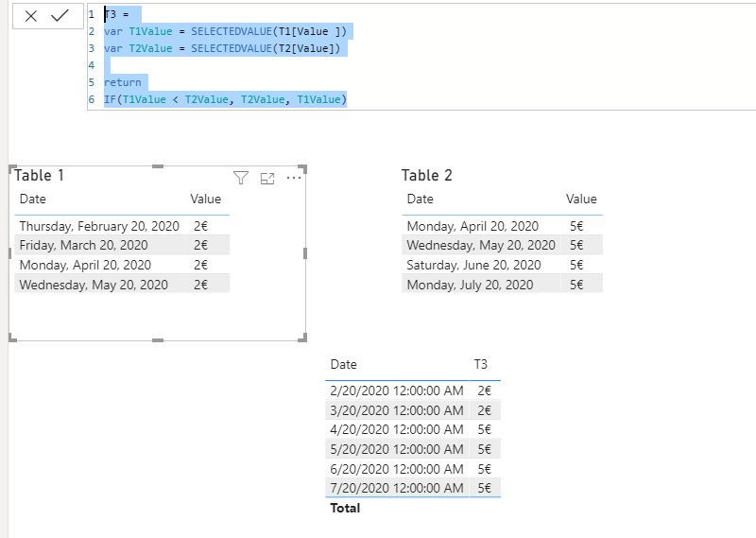Click the Value column header in Table 2
756x538 pixels.
[x=581, y=199]
